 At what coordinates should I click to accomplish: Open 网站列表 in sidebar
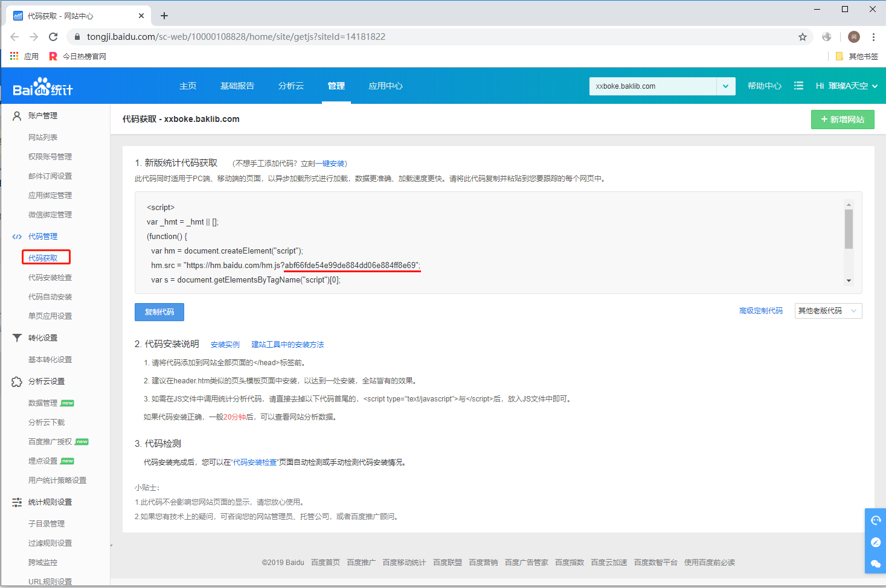coord(43,138)
